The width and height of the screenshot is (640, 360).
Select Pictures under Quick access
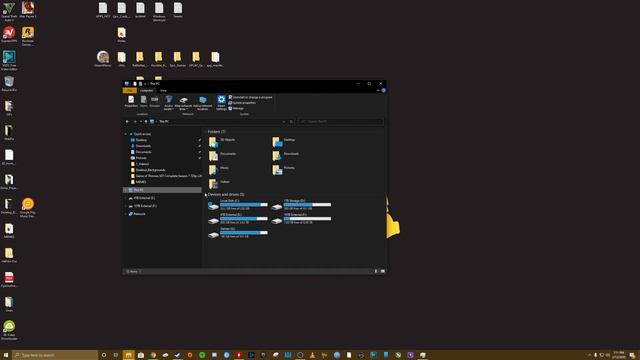point(141,158)
